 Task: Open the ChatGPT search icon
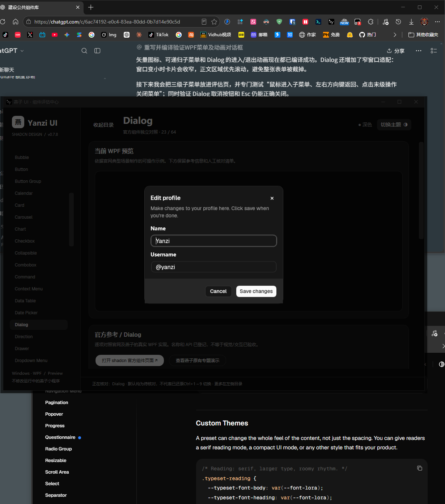point(84,51)
